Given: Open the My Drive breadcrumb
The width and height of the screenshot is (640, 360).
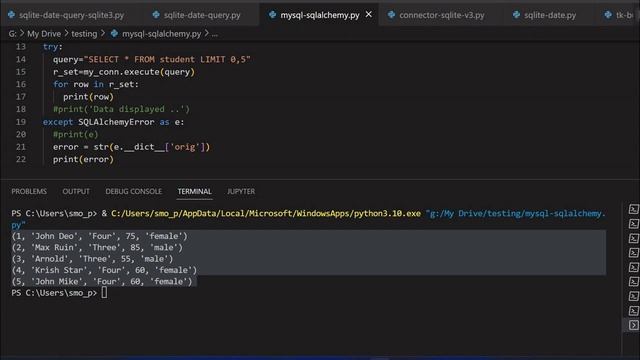Looking at the screenshot, I should (44, 34).
